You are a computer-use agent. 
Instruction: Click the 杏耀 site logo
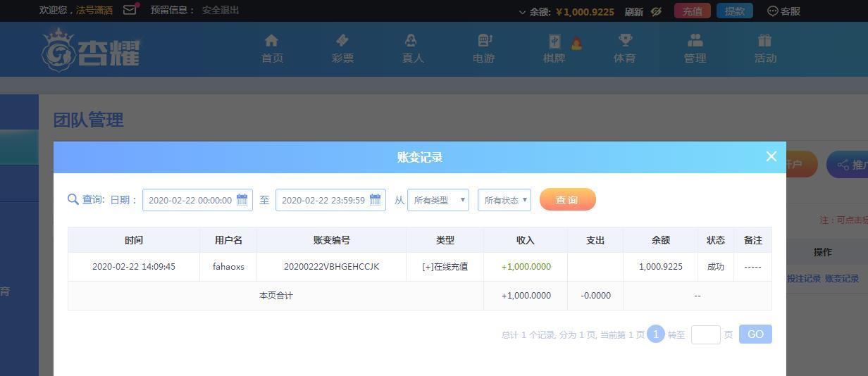point(91,49)
